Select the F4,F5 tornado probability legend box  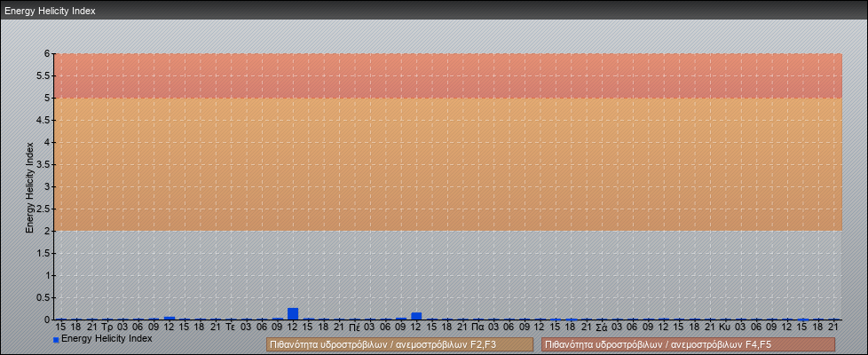click(688, 344)
